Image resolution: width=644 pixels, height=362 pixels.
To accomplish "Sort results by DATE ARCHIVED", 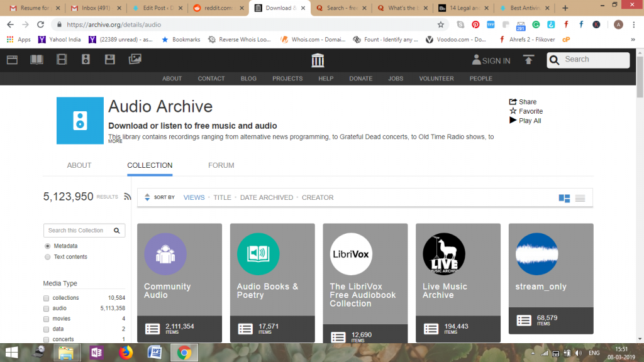I will (267, 197).
